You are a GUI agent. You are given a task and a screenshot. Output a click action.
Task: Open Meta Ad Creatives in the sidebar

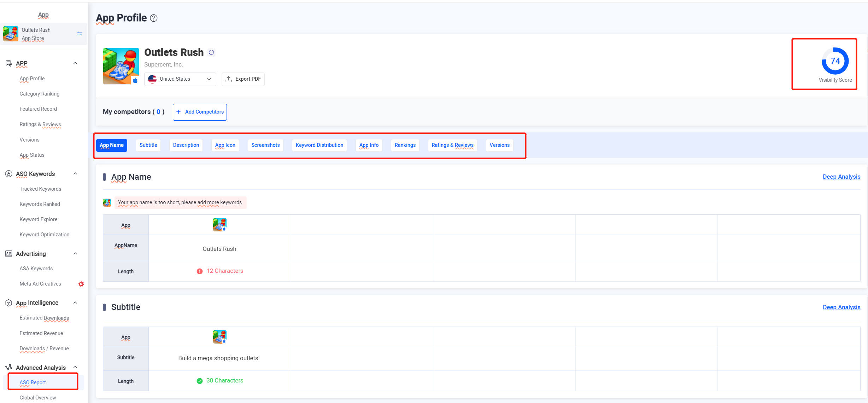(40, 284)
